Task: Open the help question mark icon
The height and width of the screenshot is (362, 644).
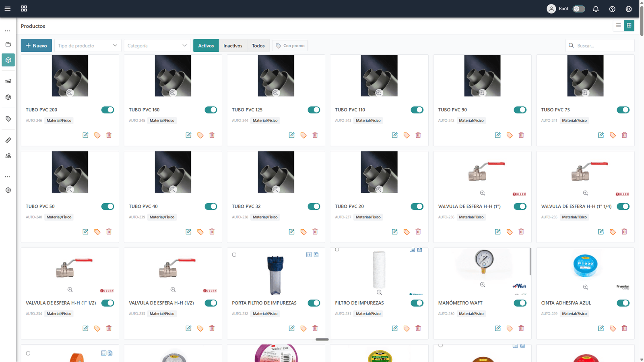Action: [x=612, y=9]
